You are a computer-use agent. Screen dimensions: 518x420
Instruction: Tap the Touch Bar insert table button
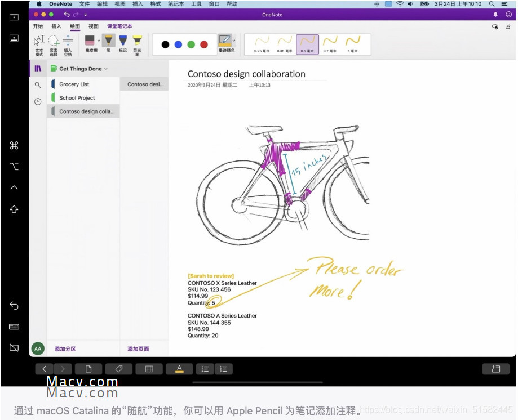[x=149, y=369]
